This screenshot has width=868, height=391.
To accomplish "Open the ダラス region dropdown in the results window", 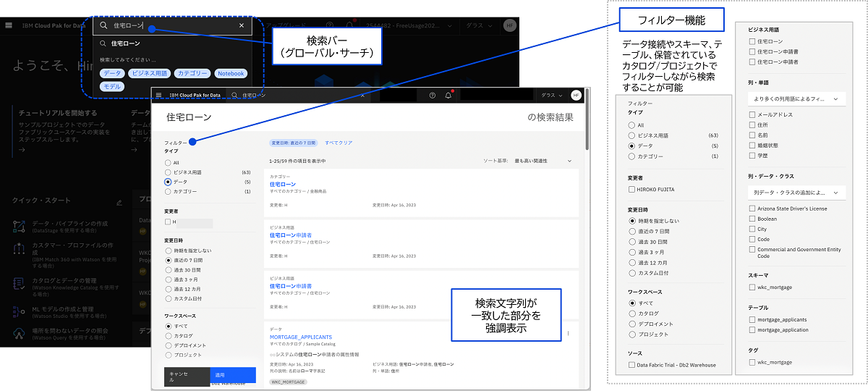I will click(551, 95).
